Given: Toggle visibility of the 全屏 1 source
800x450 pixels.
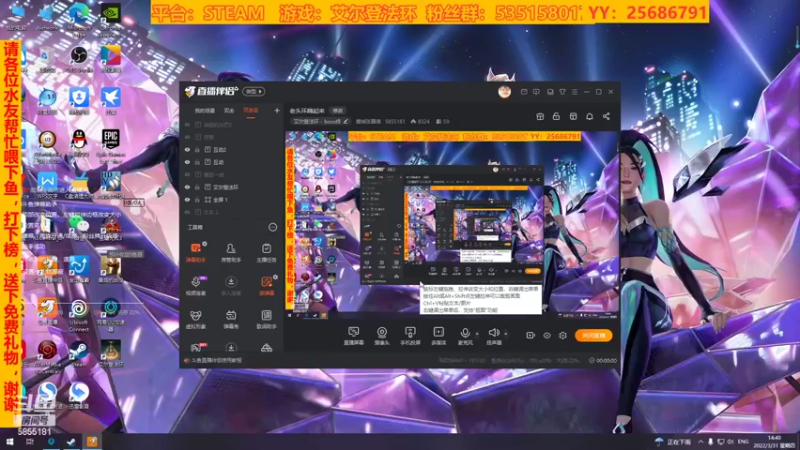Looking at the screenshot, I should point(187,199).
